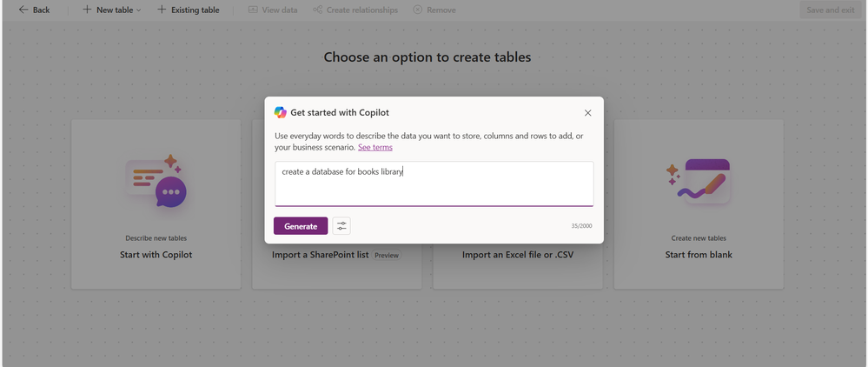Click the Copilot logo icon in dialog
868x367 pixels.
pyautogui.click(x=281, y=112)
